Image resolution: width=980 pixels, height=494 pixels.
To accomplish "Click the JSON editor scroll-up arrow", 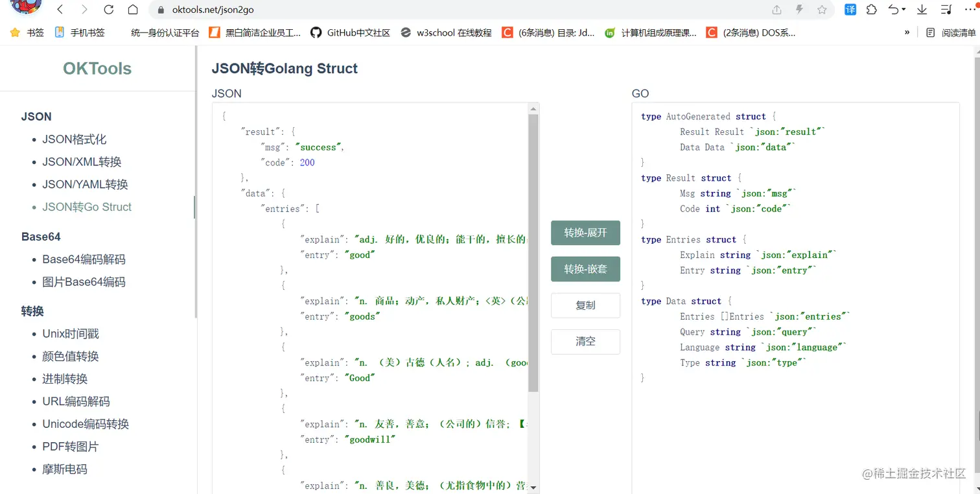I will pos(533,109).
